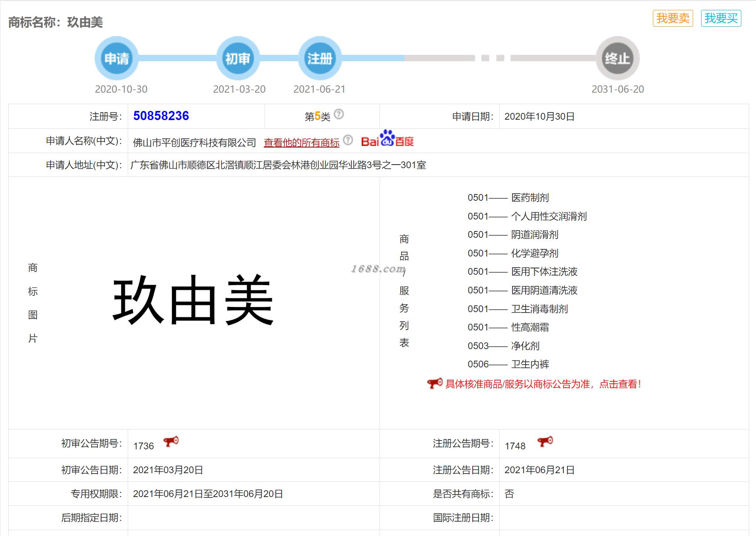Click help icon next to 第5类
The width and height of the screenshot is (756, 536).
click(339, 114)
